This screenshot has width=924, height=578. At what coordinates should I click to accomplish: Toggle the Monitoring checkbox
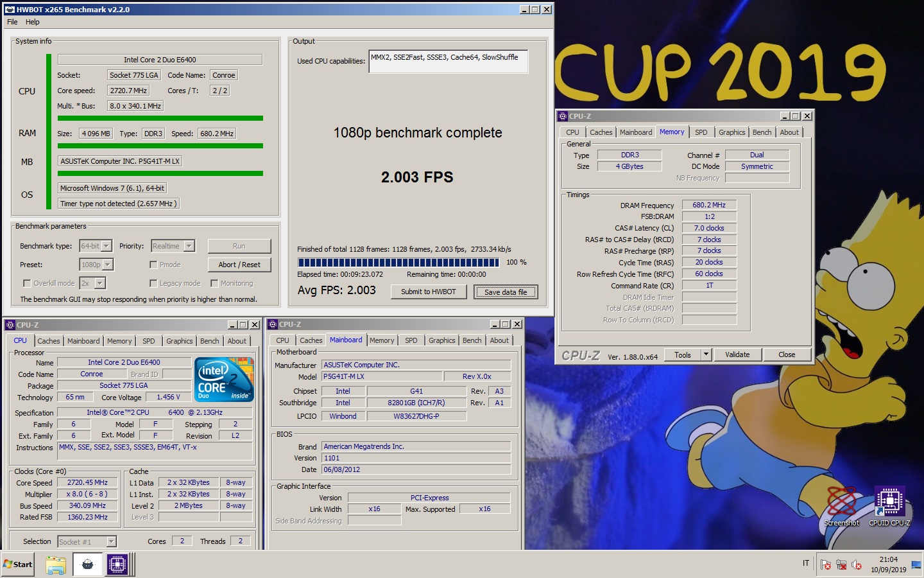point(214,283)
